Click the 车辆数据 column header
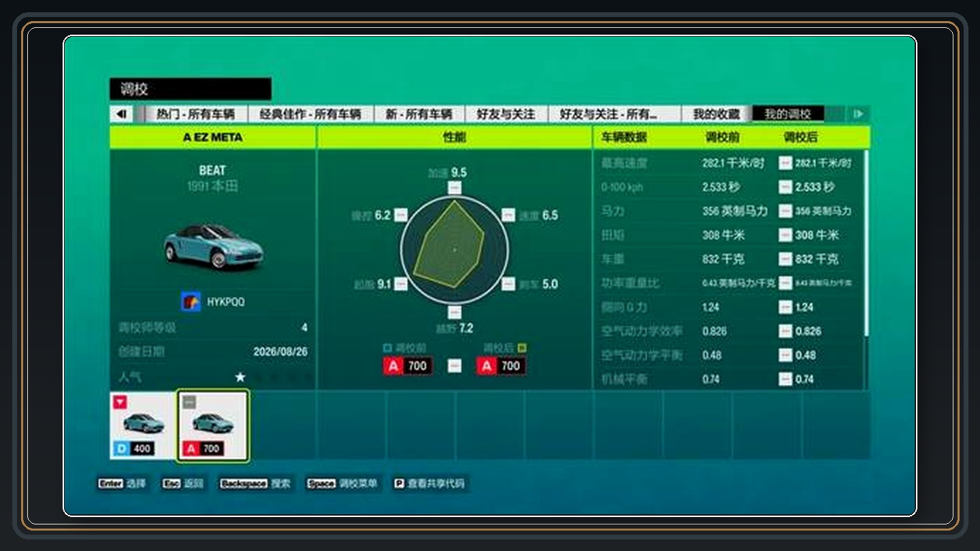The height and width of the screenshot is (551, 980). pos(623,137)
